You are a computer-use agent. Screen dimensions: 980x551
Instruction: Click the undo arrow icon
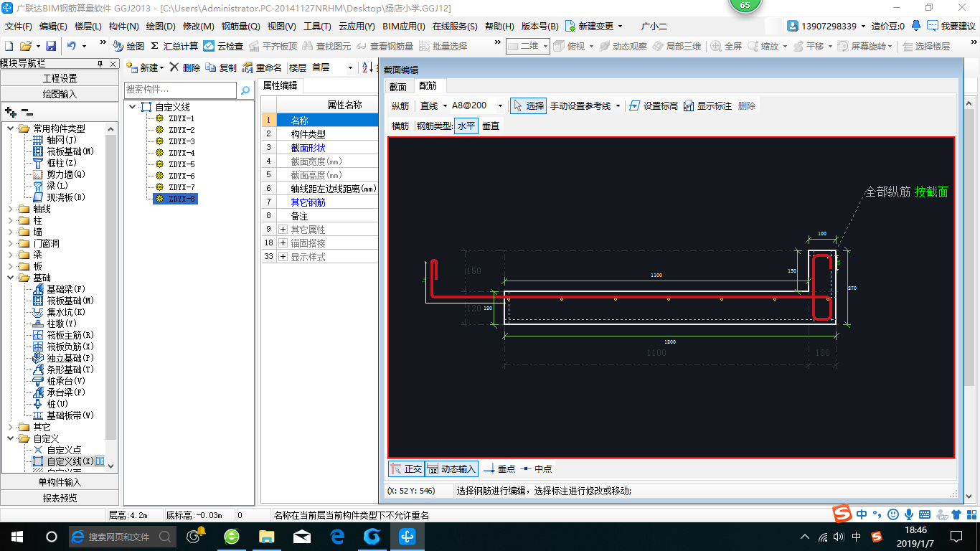(72, 46)
